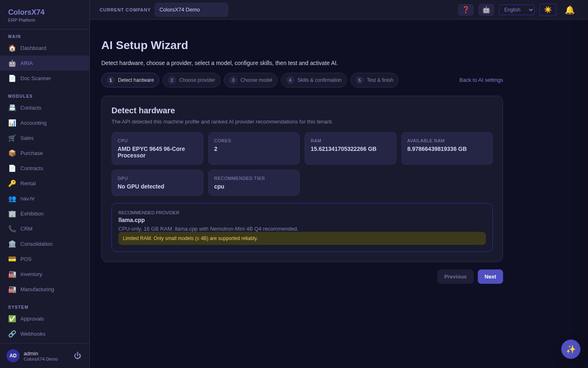Image resolution: width=588 pixels, height=368 pixels.
Task: Click the llama.cpp recommended provider name
Action: pos(131,220)
